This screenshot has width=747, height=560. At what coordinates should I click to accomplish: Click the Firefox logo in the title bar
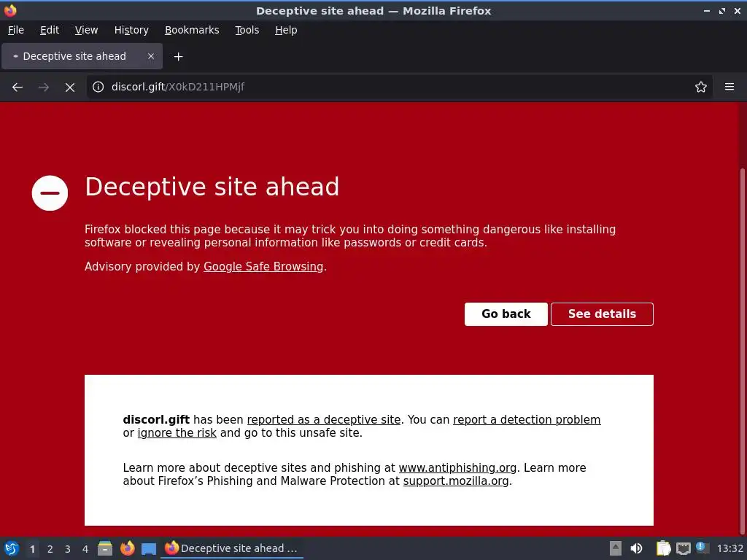pos(10,10)
